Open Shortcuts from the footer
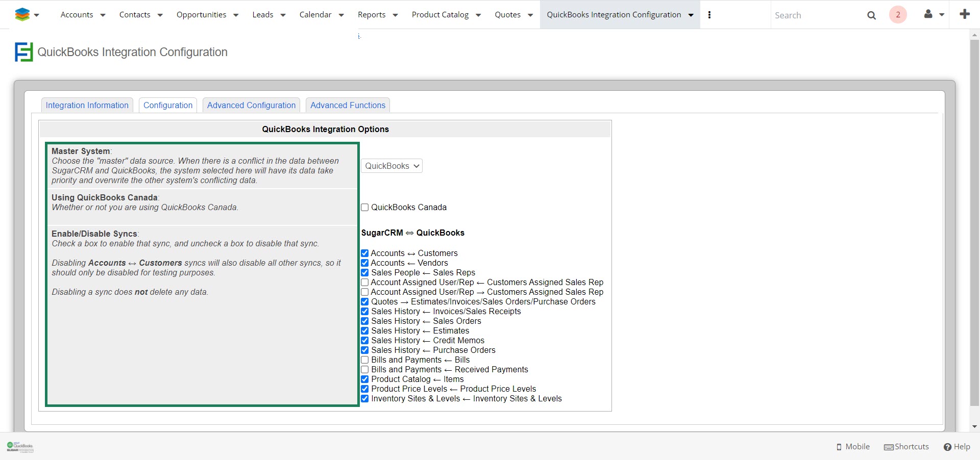The width and height of the screenshot is (980, 460). [906, 447]
